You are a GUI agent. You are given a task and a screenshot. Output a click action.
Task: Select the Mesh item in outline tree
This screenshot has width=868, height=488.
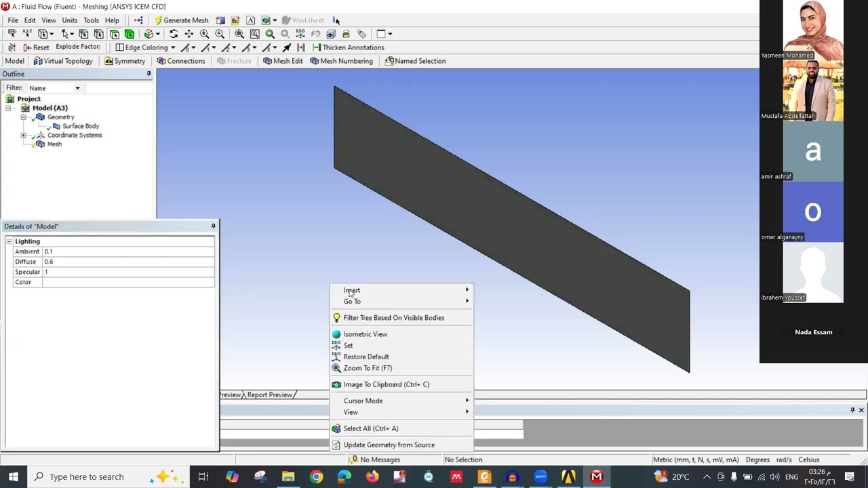(x=54, y=144)
